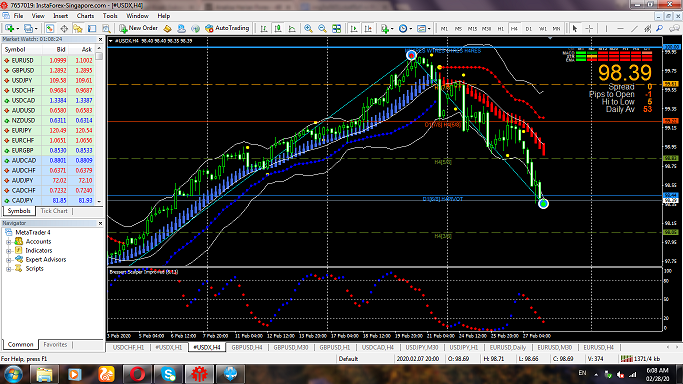Switch to the M15 timeframe
The image size is (683, 384).
(472, 28)
